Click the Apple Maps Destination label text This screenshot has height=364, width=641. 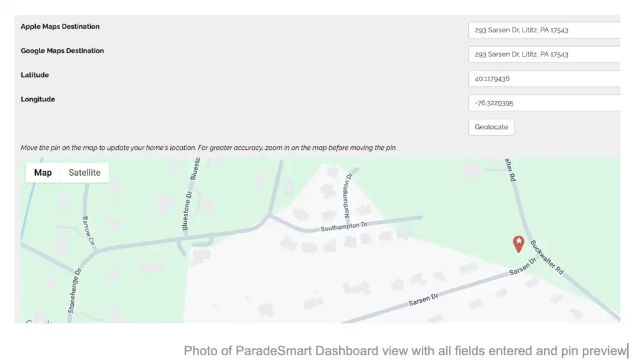60,27
